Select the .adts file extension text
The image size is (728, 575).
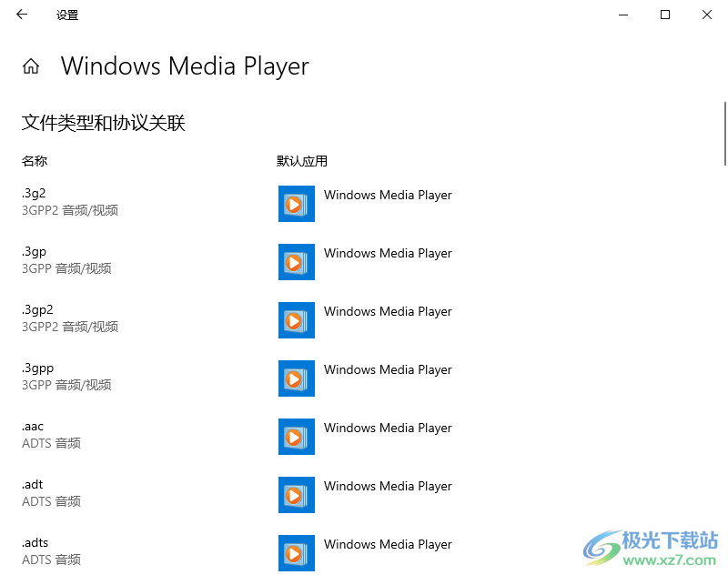pyautogui.click(x=35, y=543)
